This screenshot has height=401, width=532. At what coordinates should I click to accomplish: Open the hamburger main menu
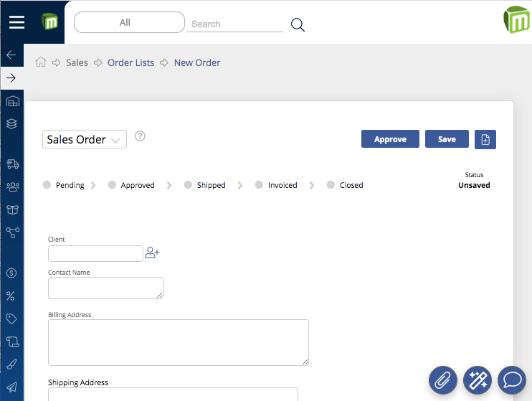tap(16, 22)
